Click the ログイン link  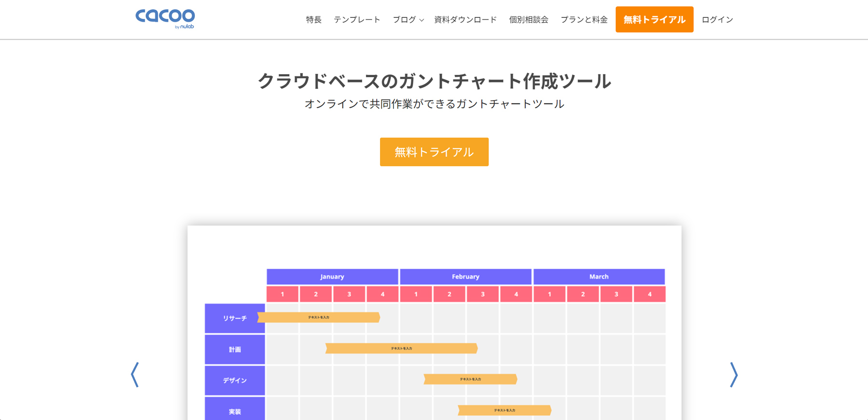click(717, 20)
